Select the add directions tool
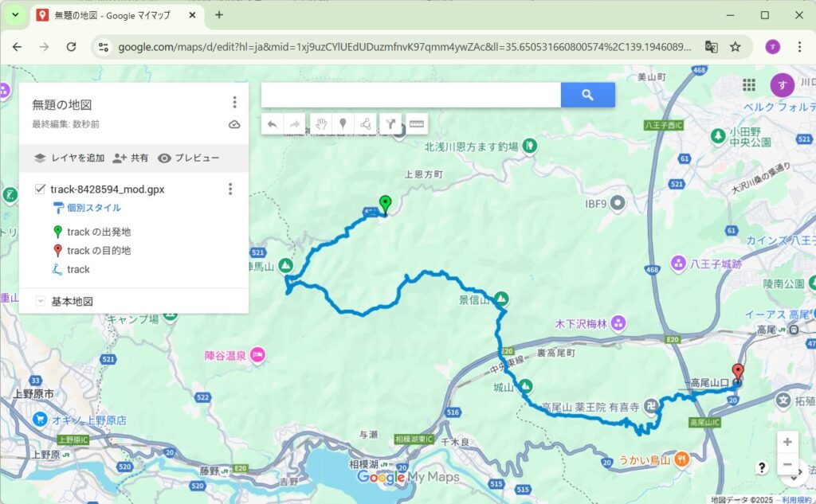This screenshot has height=504, width=816. [x=390, y=123]
